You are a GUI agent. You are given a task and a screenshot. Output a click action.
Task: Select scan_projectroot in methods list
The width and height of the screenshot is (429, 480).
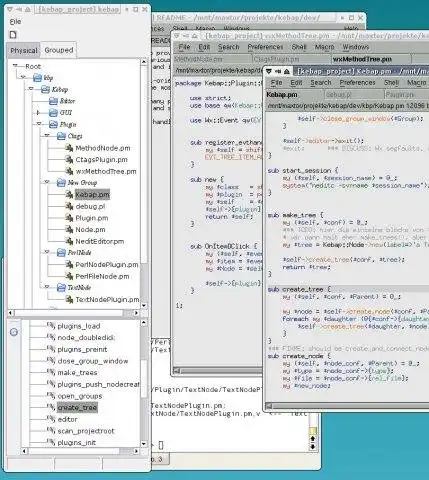tap(86, 431)
